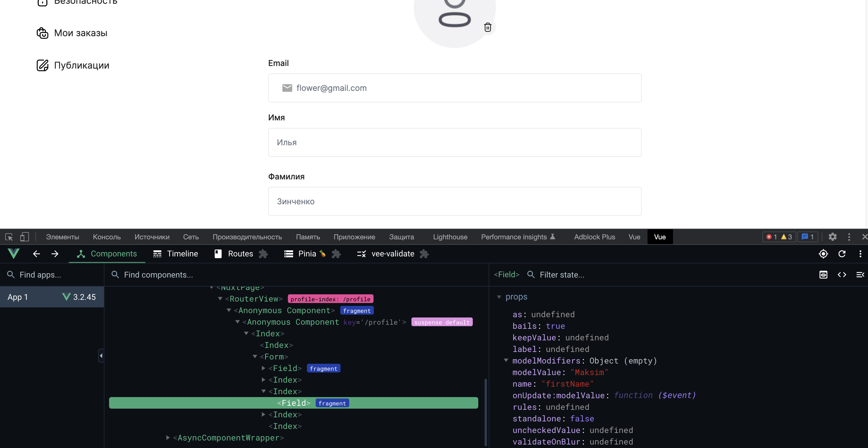This screenshot has width=868, height=448.
Task: Click the Vue logo icon
Action: point(14,254)
